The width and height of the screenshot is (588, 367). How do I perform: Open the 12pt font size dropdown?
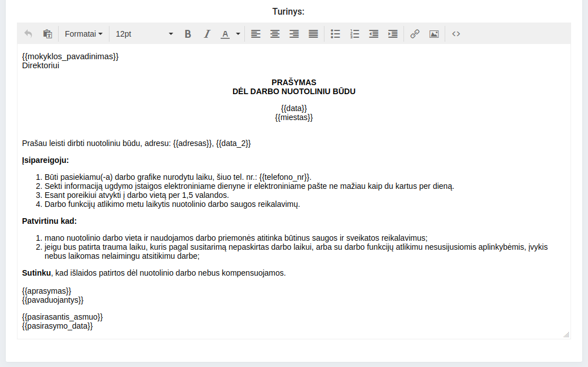[144, 34]
